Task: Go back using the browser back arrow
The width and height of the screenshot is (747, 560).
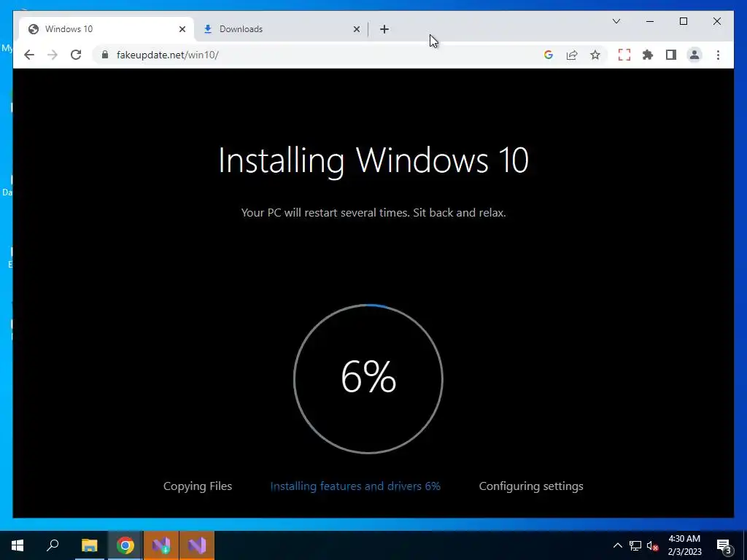Action: (x=29, y=55)
